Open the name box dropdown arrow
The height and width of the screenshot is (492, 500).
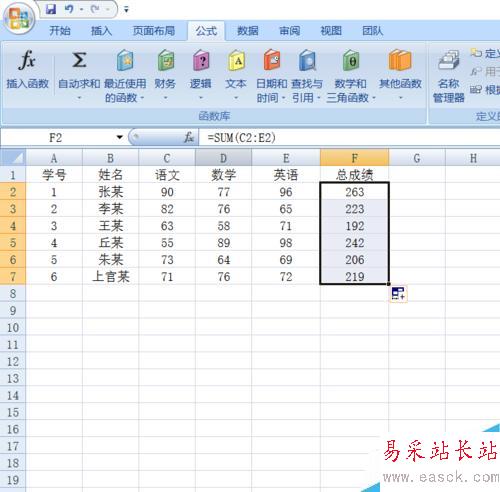[x=120, y=138]
